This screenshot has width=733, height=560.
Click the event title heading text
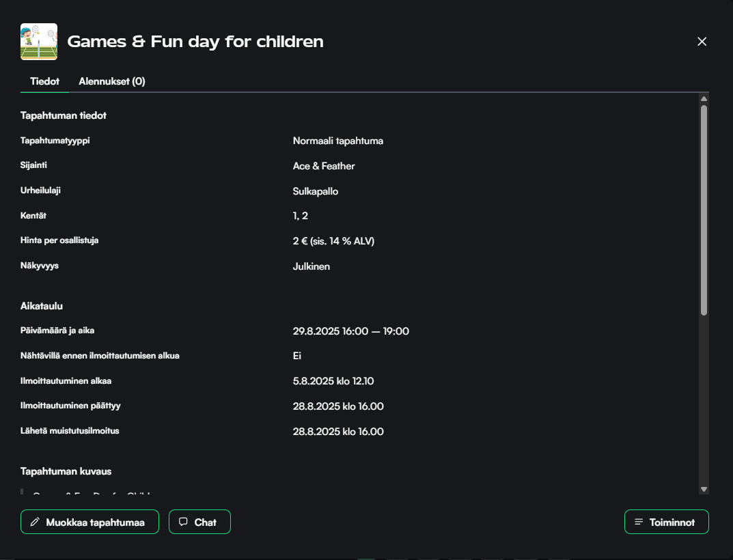pyautogui.click(x=195, y=42)
